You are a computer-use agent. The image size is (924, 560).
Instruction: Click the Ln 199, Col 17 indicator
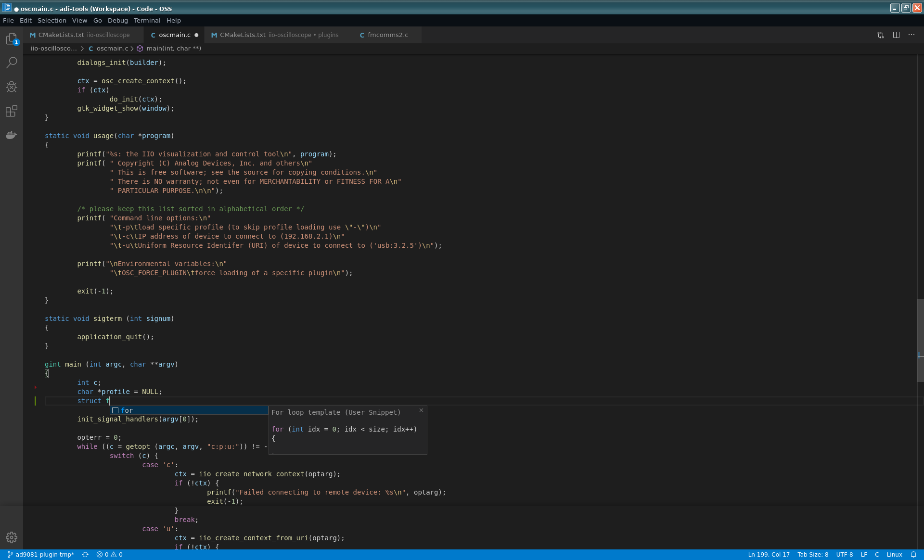click(x=769, y=554)
